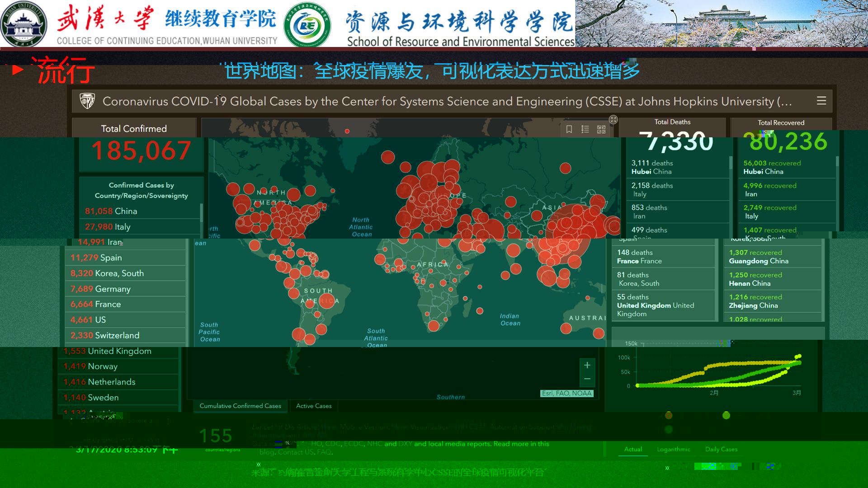868x488 pixels.
Task: Click 853 deaths Iran entry
Action: pyautogui.click(x=678, y=212)
